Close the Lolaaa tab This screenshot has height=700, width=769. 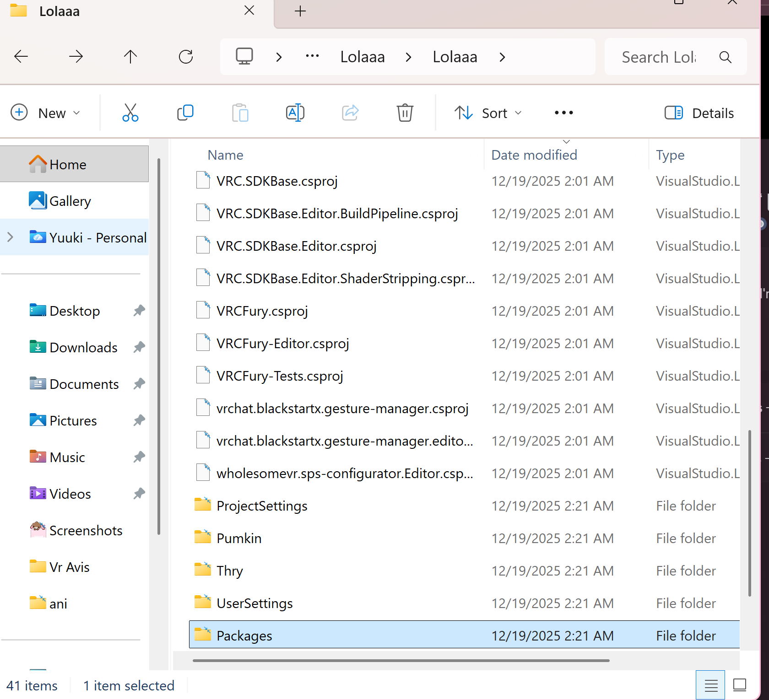pyautogui.click(x=249, y=10)
